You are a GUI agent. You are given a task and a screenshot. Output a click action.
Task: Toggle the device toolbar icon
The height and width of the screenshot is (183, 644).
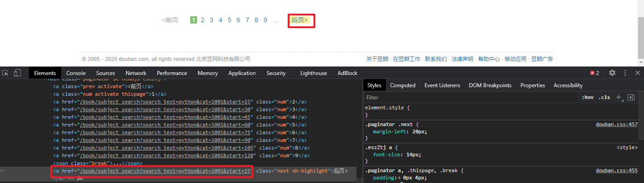17,73
